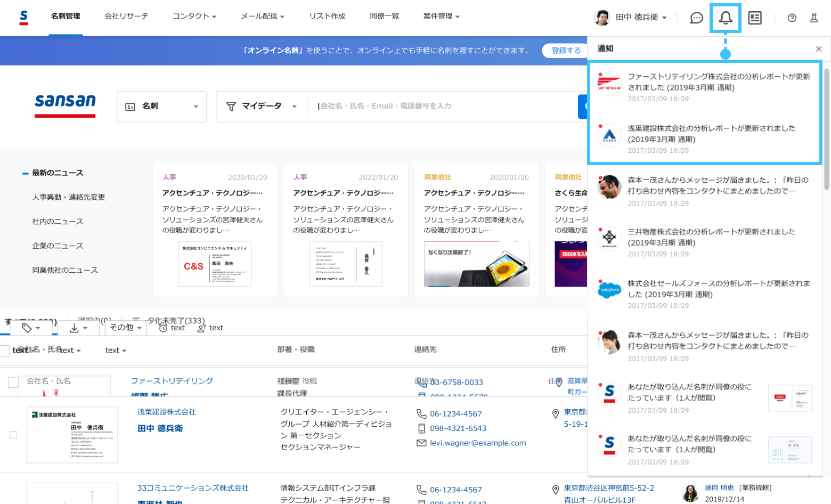831x504 pixels.
Task: Open second colleague business-card notification thumbnail
Action: click(790, 450)
